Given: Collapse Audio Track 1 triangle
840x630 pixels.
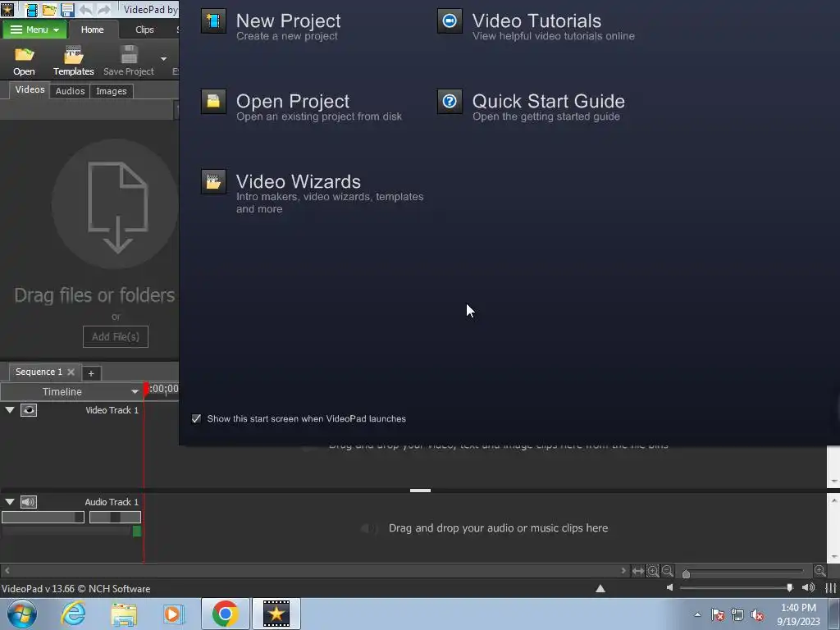Looking at the screenshot, I should [x=10, y=502].
